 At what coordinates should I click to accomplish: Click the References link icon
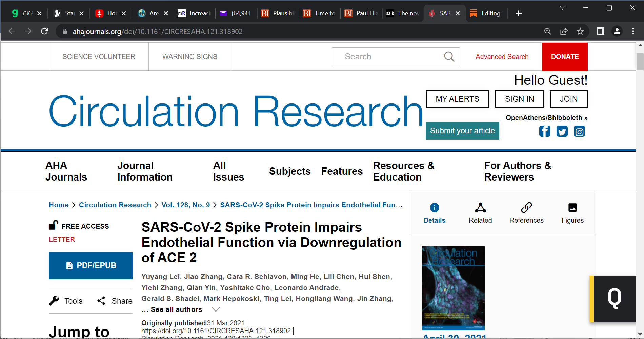526,207
